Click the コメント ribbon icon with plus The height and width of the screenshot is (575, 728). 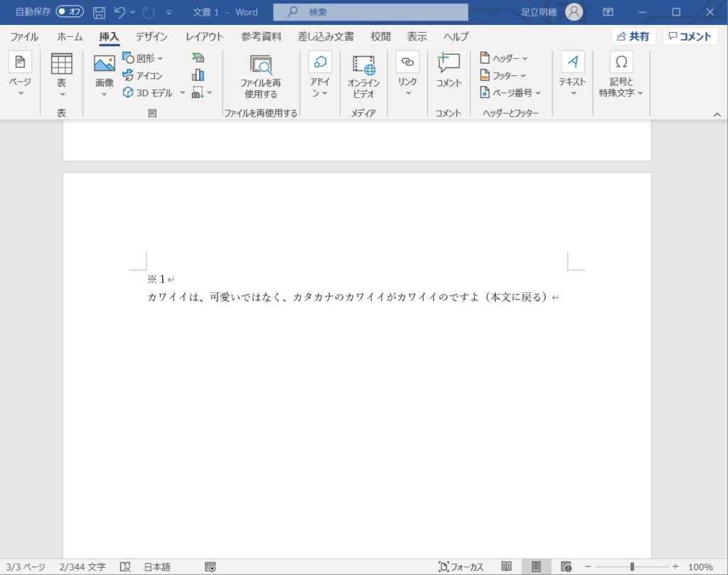pos(449,64)
